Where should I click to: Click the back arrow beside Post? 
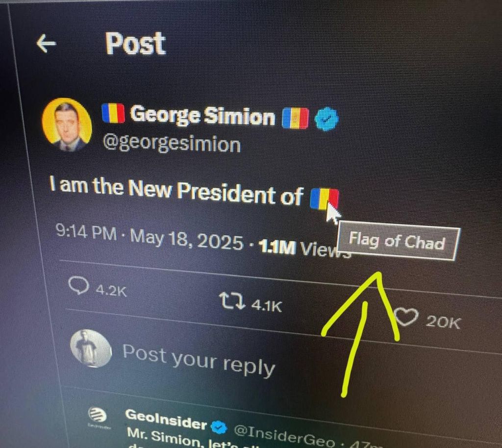click(46, 44)
